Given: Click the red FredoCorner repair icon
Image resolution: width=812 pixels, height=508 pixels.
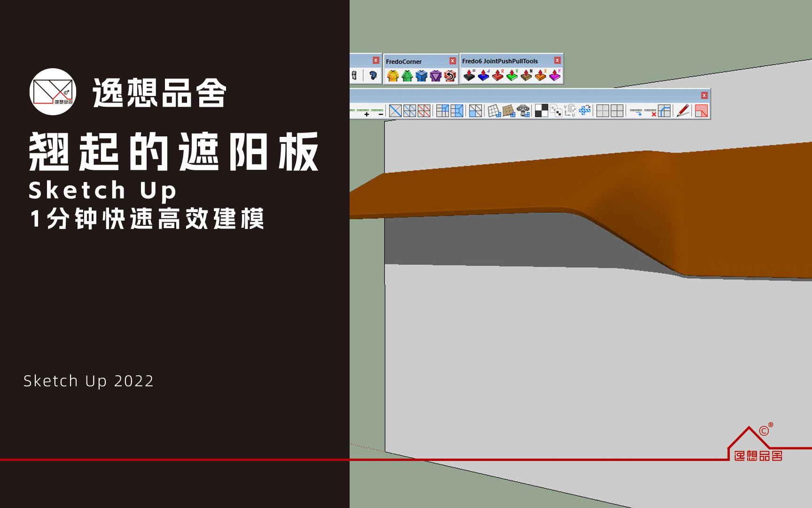Looking at the screenshot, I should pos(450,76).
